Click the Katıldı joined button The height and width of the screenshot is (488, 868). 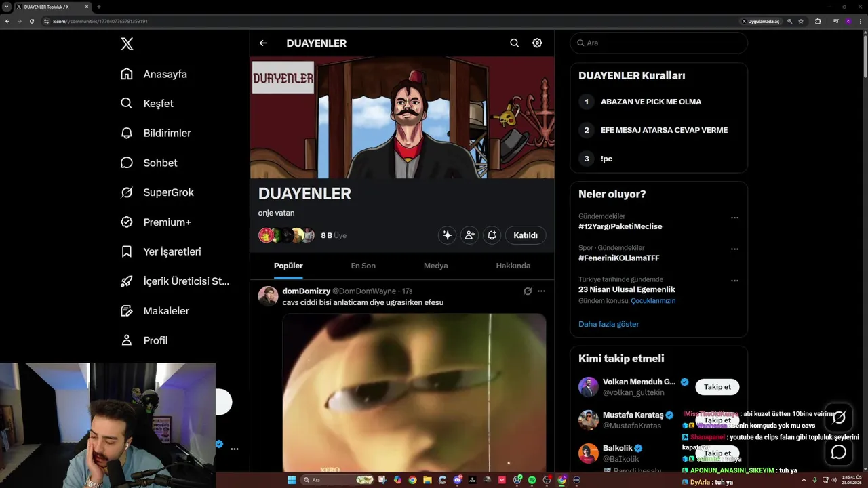[526, 235]
